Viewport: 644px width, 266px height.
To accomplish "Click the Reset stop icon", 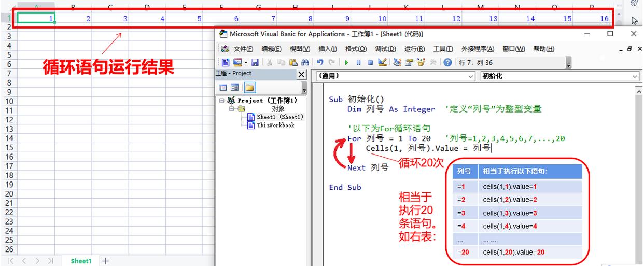I will (x=370, y=62).
